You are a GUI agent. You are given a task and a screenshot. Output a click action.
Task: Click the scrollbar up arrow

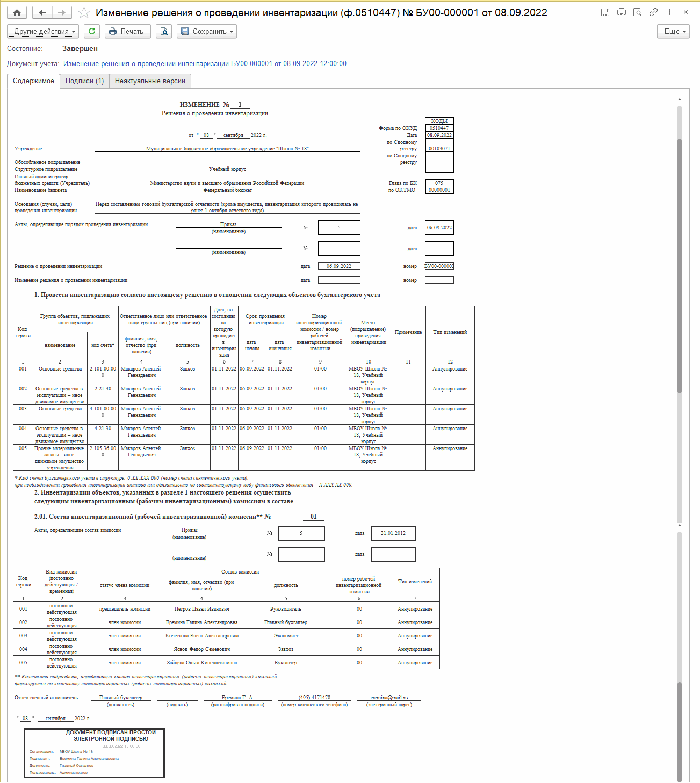click(x=680, y=99)
